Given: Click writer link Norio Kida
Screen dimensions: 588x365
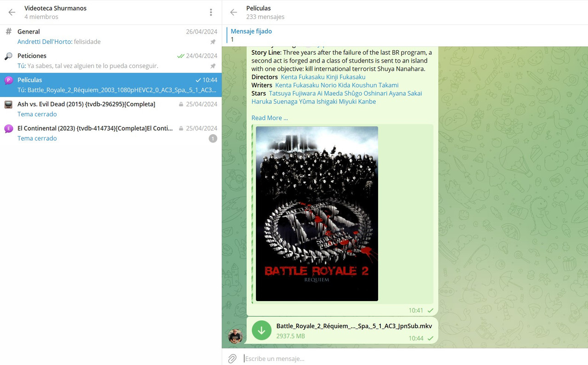Looking at the screenshot, I should [x=334, y=85].
